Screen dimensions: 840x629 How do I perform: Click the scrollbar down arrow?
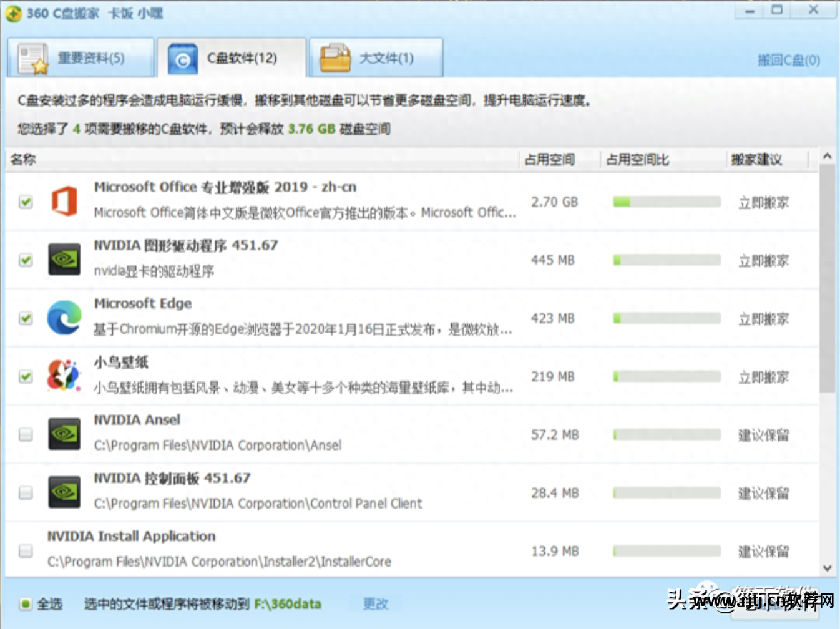click(827, 568)
